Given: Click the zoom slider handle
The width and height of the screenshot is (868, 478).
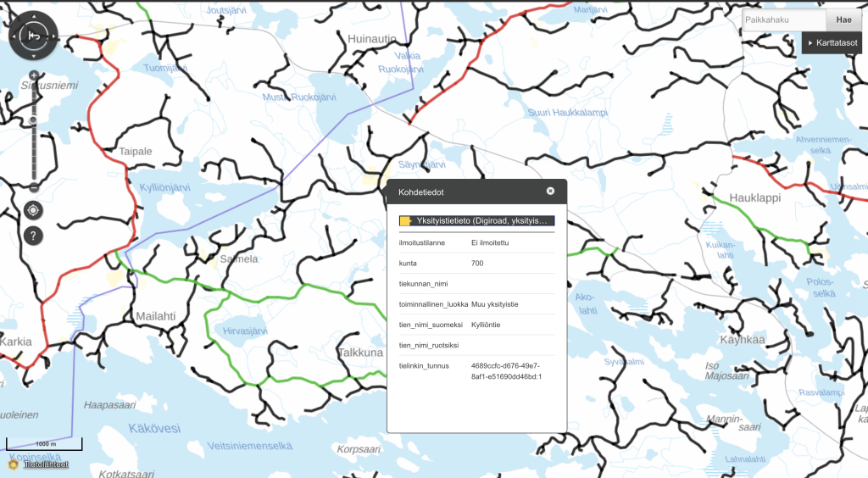Looking at the screenshot, I should coord(33,121).
